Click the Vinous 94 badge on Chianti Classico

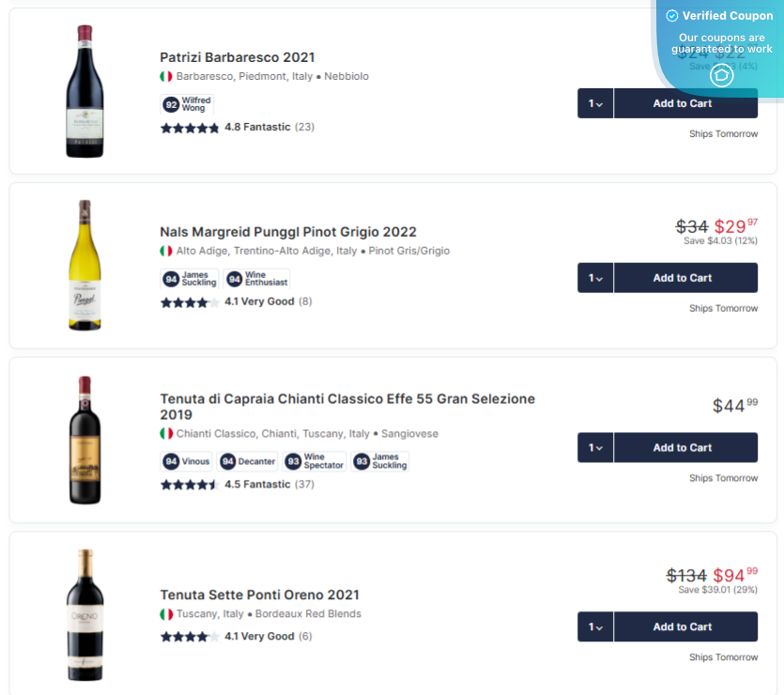[x=186, y=461]
